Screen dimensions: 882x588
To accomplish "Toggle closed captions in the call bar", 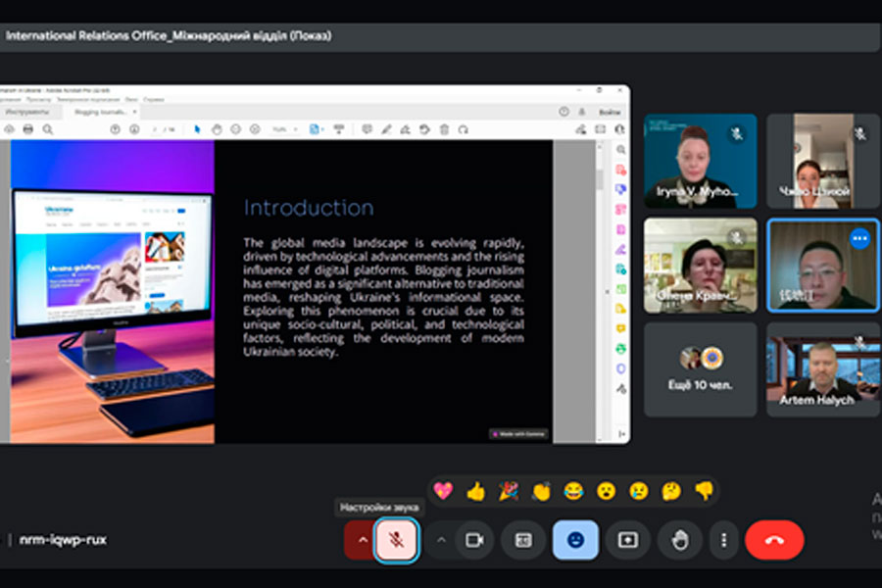I will click(524, 540).
